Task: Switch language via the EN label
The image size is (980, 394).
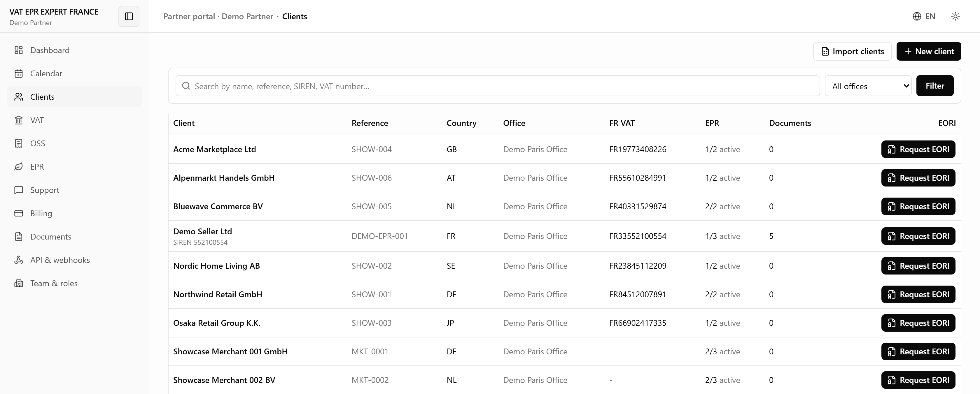Action: (930, 16)
